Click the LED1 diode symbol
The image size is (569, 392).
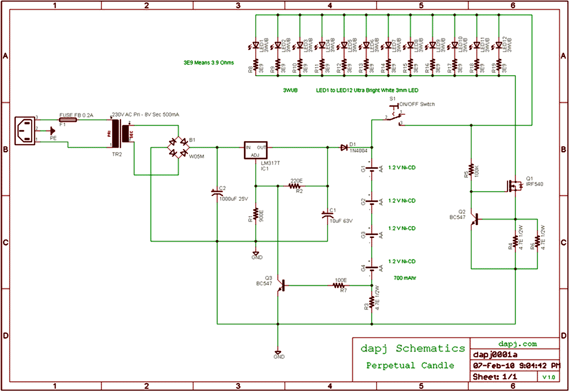point(254,46)
